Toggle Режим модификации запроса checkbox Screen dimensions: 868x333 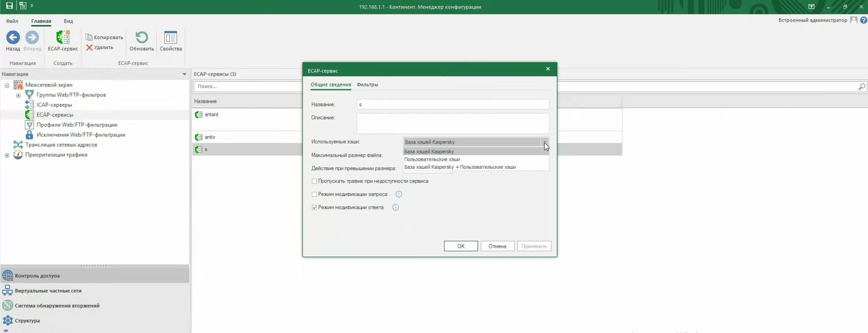314,194
